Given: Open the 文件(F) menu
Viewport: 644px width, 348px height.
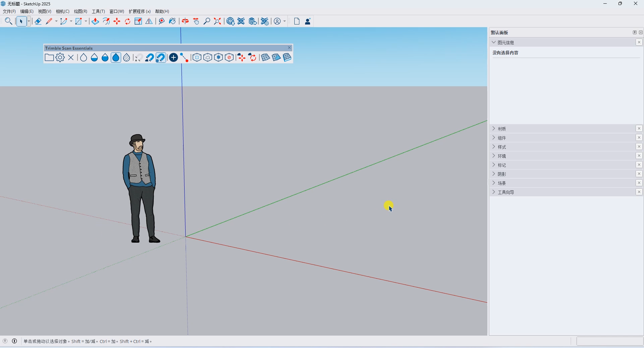Looking at the screenshot, I should click(9, 11).
